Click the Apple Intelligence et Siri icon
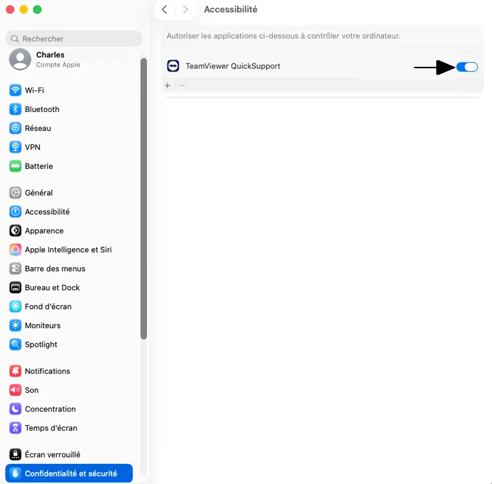 pyautogui.click(x=15, y=250)
